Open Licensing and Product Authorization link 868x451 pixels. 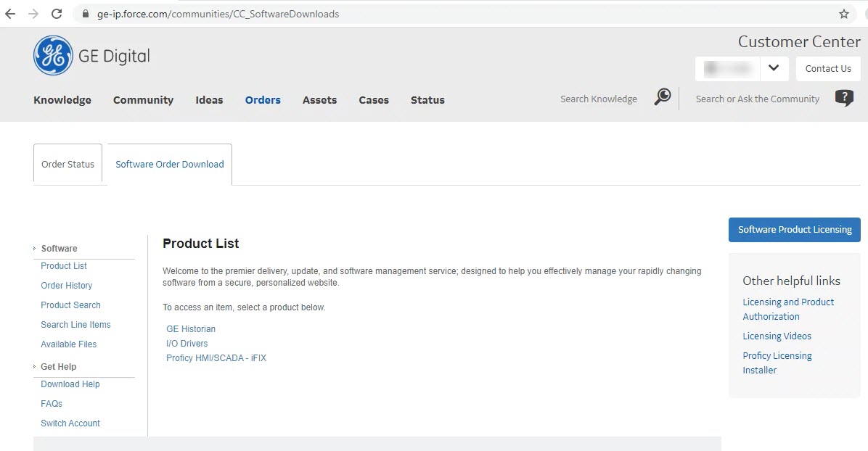point(788,310)
